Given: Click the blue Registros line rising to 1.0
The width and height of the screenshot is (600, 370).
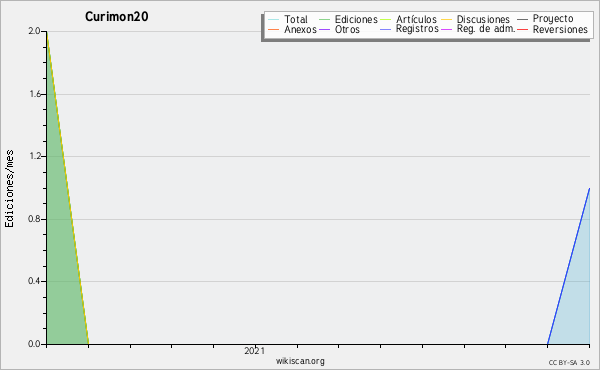Looking at the screenshot, I should pyautogui.click(x=569, y=266).
